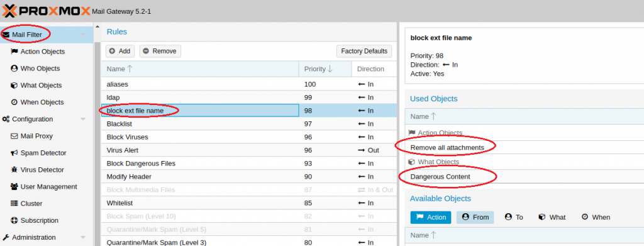
Task: Select the Block Spam (Level 10) rule
Action: pyautogui.click(x=249, y=216)
